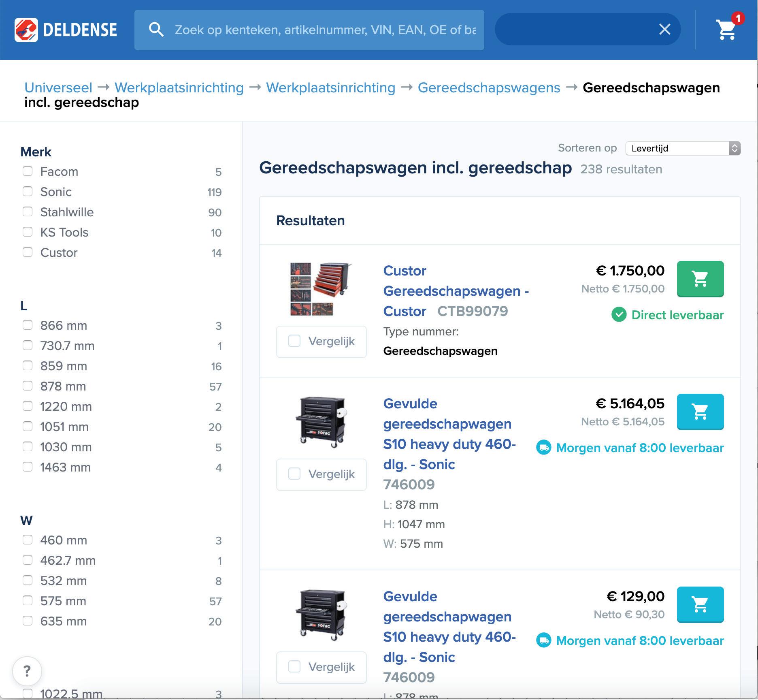Select the 460 mm width filter
The width and height of the screenshot is (758, 700).
[28, 540]
